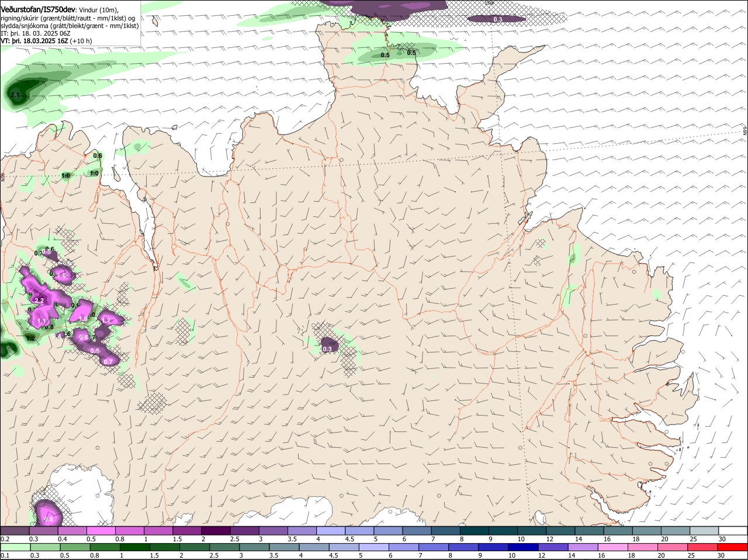Click the 5–6 pale periwinkle swatch in the lower legend row
748x560 pixels.
375,547
